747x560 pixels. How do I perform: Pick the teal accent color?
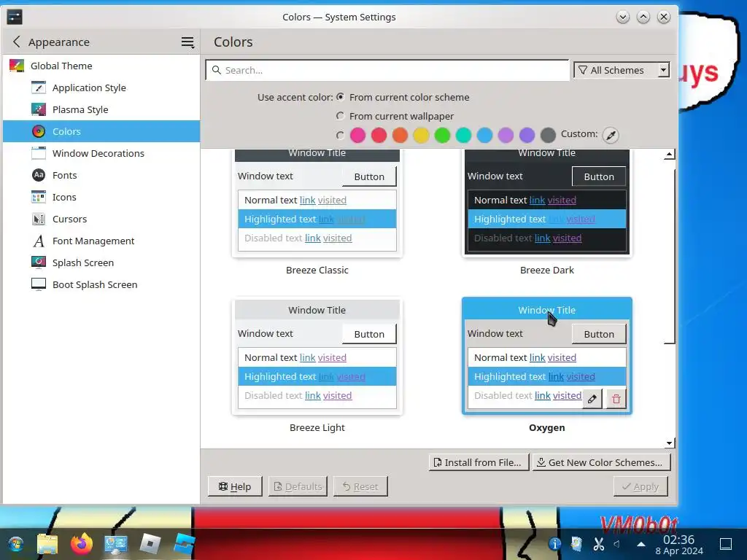pos(463,135)
